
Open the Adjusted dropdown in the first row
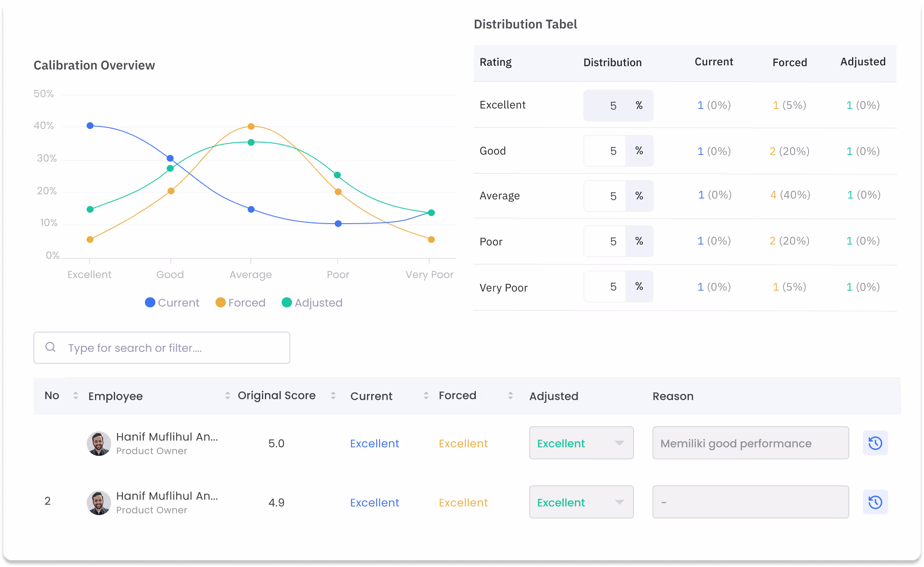(581, 443)
